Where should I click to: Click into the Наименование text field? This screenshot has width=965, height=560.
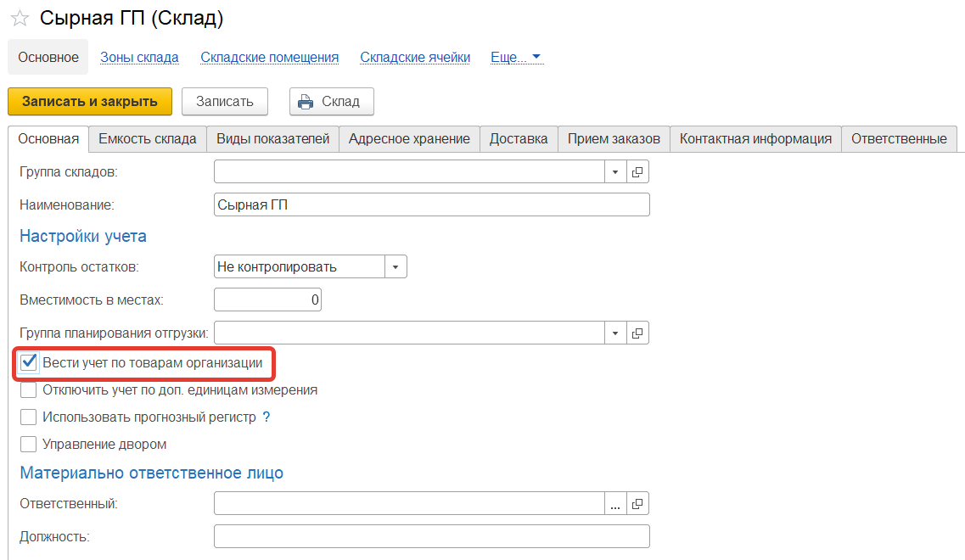(431, 205)
